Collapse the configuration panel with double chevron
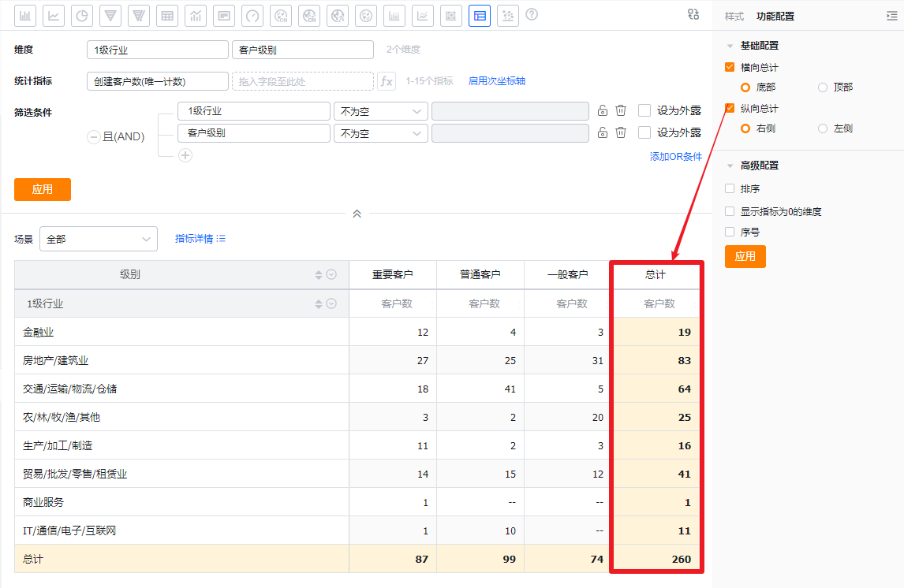 [x=357, y=214]
